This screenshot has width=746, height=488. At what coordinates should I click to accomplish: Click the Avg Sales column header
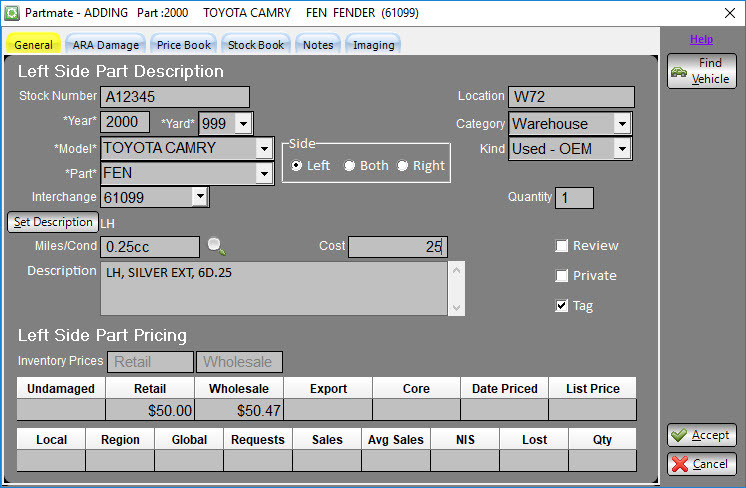(396, 439)
